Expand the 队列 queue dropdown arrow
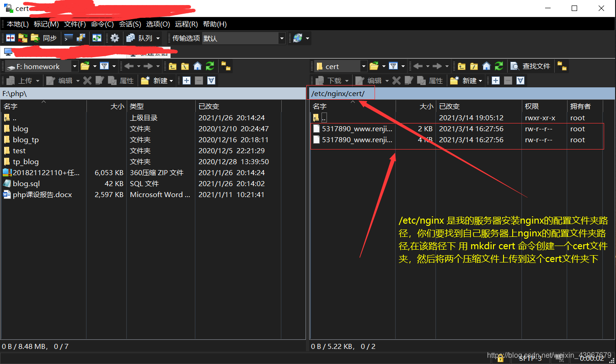Viewport: 616px width, 364px height. coord(158,38)
